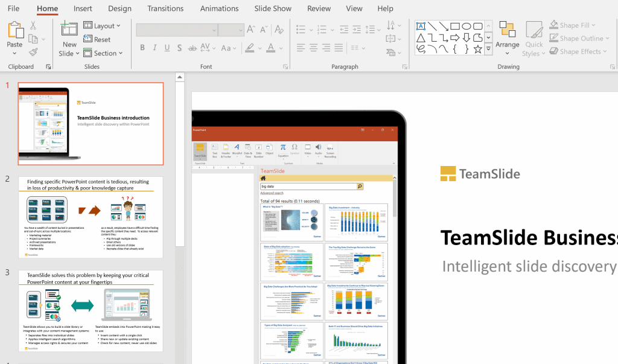Toggle italic formatting
Screen dimensions: 618x364
click(154, 47)
